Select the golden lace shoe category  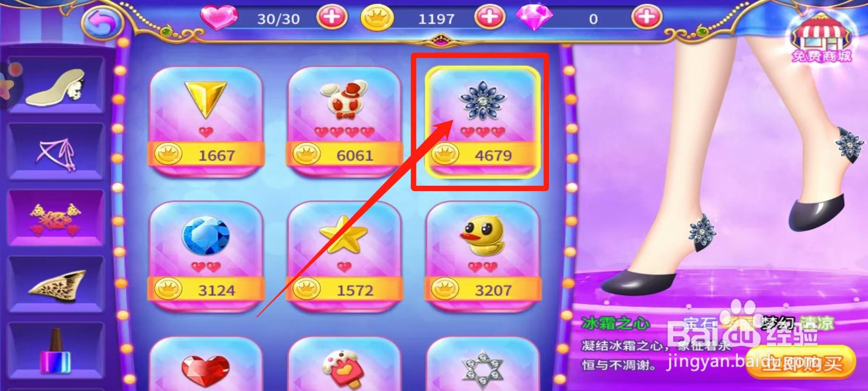point(55,284)
